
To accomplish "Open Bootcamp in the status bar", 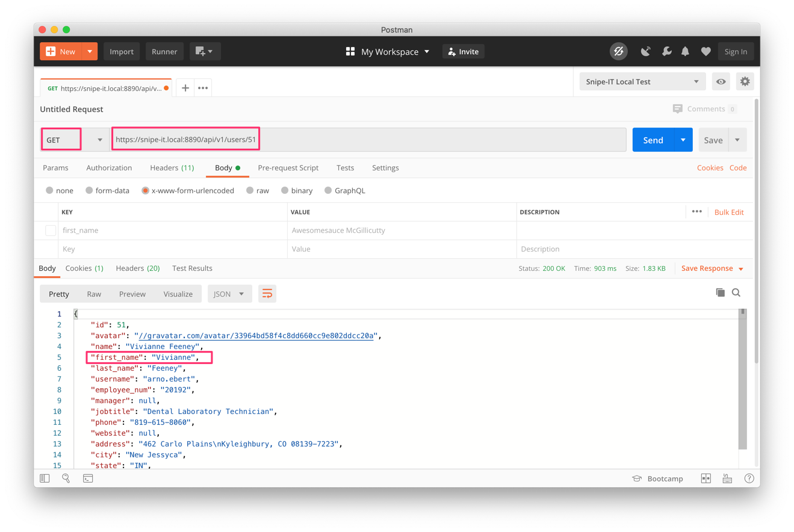I will (x=657, y=478).
